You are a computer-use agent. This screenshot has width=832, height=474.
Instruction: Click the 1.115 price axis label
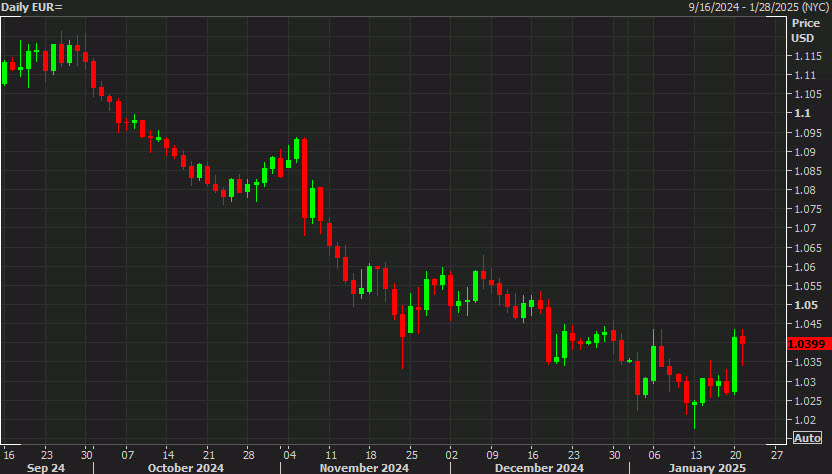808,56
